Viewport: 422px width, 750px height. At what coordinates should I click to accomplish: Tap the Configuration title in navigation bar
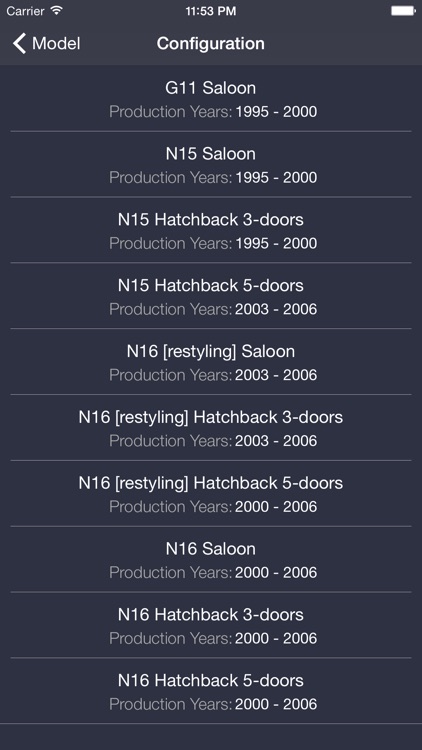click(x=211, y=44)
